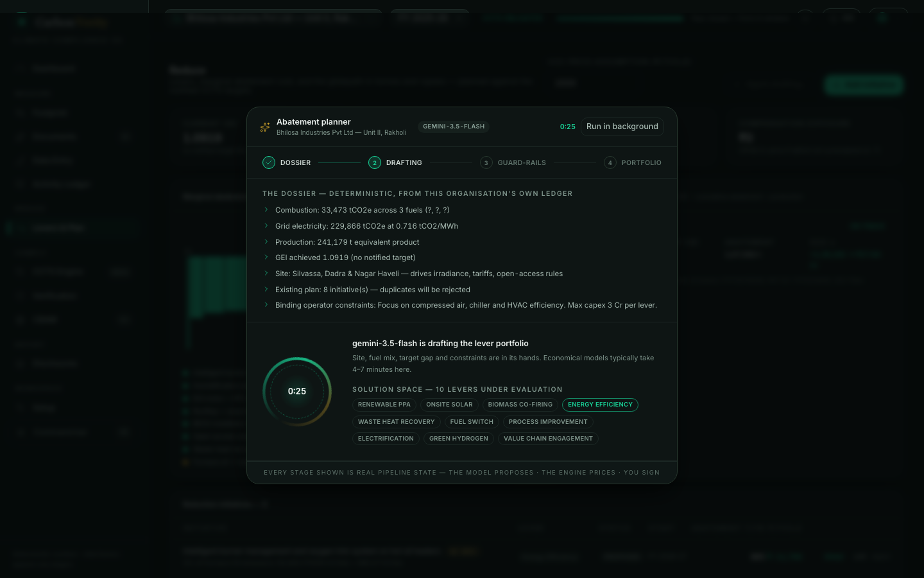The width and height of the screenshot is (924, 578).
Task: Click the step 2 circle icon
Action: pyautogui.click(x=375, y=162)
